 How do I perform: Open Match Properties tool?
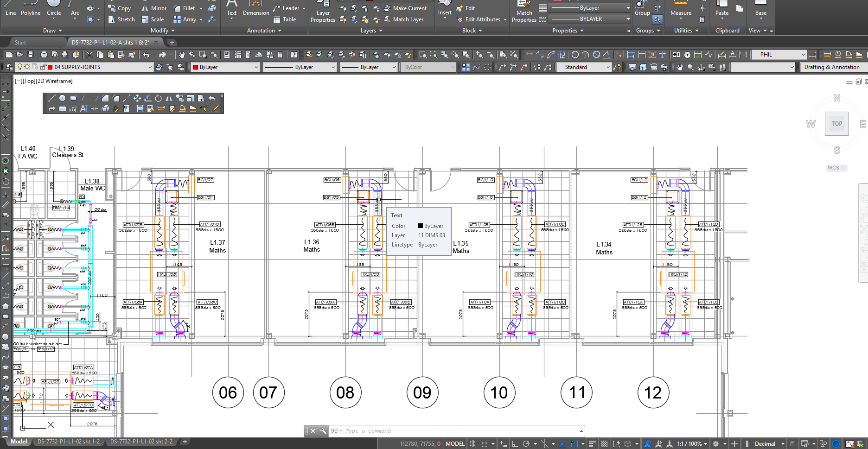(524, 13)
